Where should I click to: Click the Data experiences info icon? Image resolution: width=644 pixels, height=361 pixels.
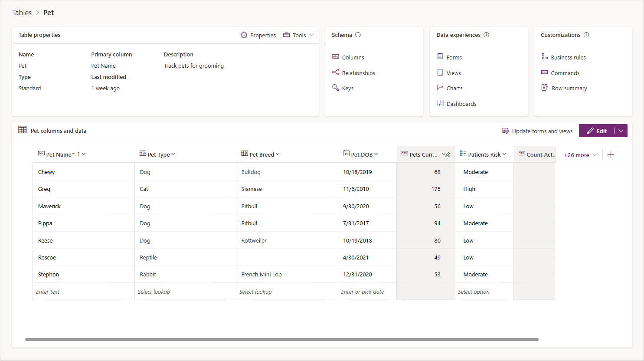click(x=487, y=35)
